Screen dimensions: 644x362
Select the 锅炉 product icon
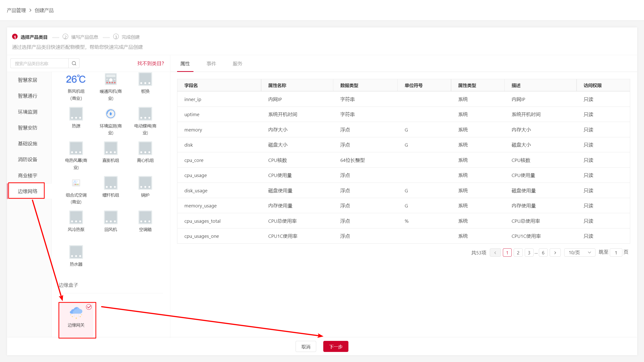pyautogui.click(x=145, y=183)
